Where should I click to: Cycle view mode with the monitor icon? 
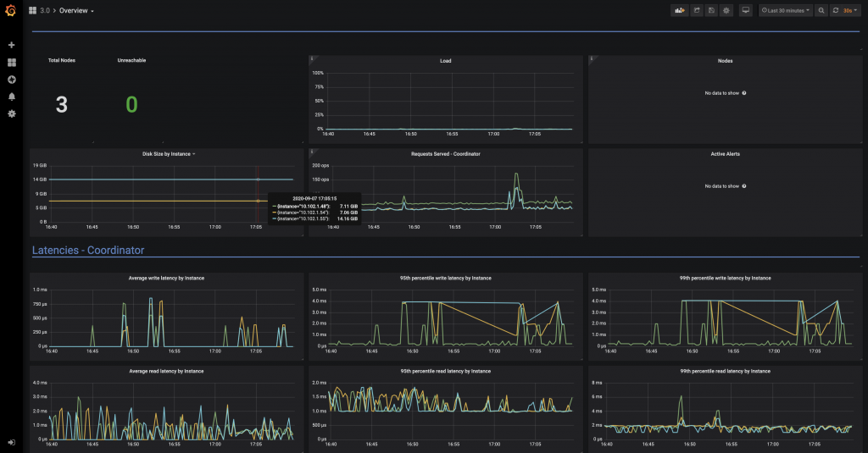tap(746, 10)
